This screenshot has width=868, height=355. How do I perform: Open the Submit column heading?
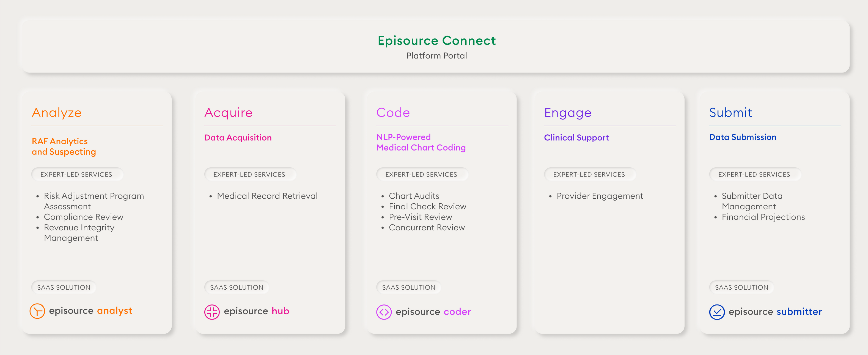click(730, 112)
